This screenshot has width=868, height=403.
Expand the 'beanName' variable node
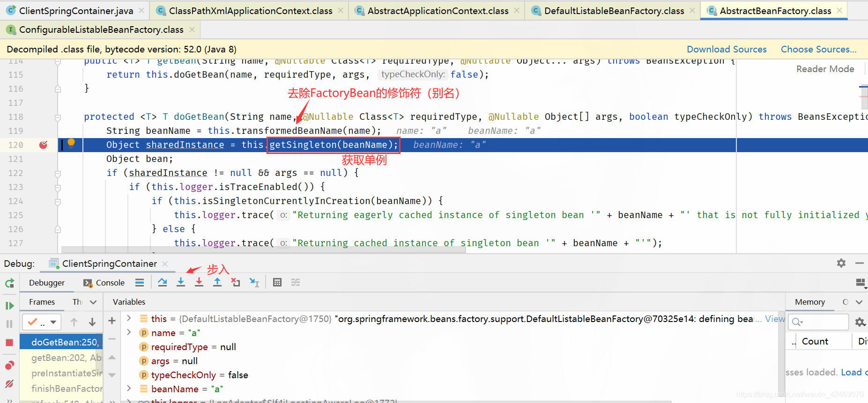[129, 388]
